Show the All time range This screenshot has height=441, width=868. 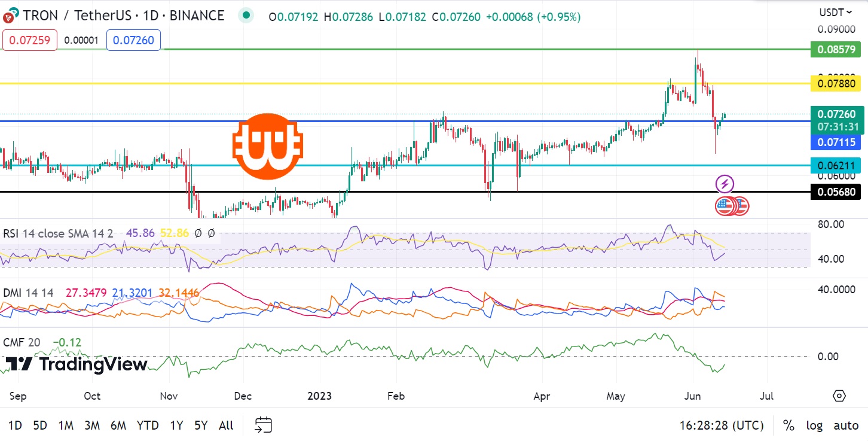coord(226,425)
